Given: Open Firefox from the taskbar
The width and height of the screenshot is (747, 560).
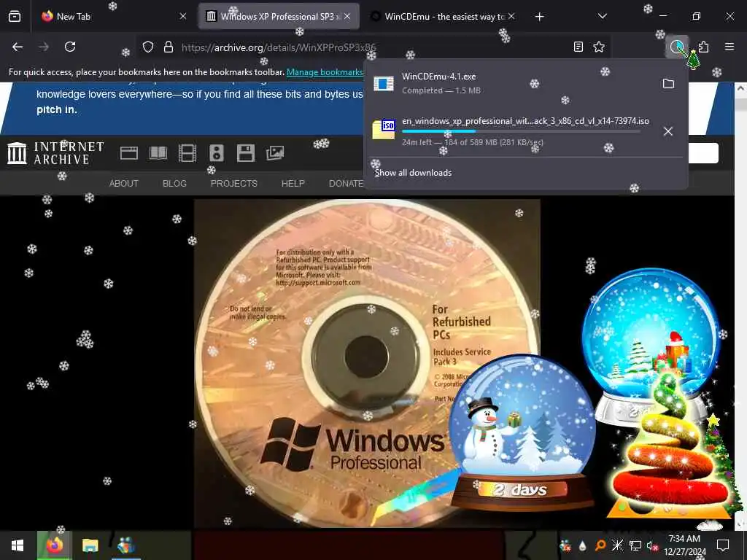Looking at the screenshot, I should click(x=54, y=545).
